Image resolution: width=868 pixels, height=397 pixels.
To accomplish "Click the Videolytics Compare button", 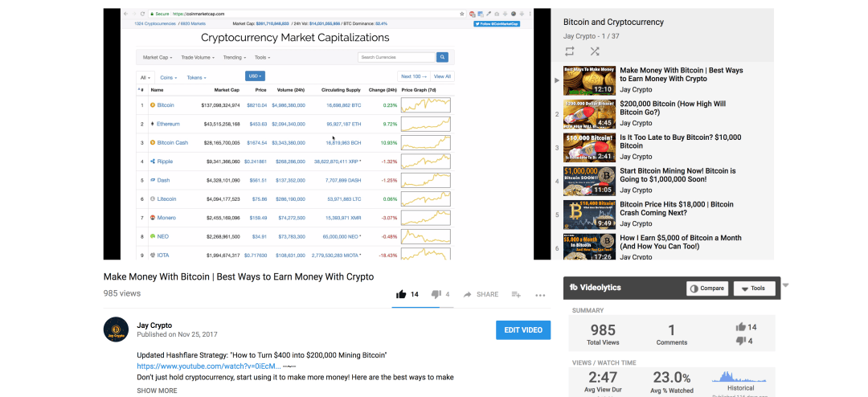I will click(707, 289).
